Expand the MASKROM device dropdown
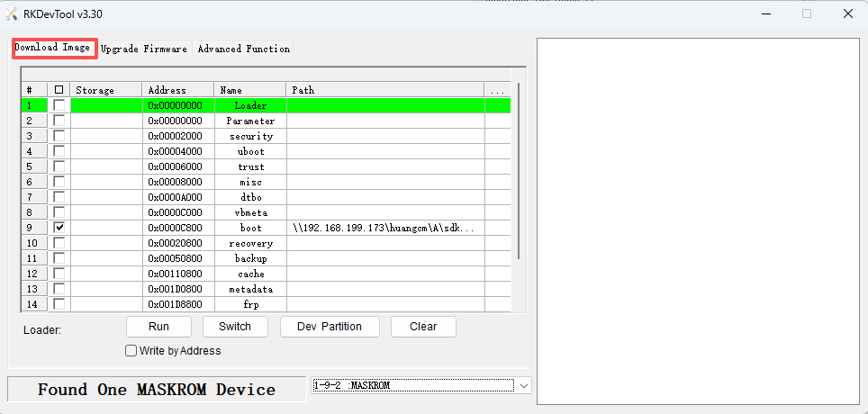The image size is (868, 414). (x=524, y=385)
